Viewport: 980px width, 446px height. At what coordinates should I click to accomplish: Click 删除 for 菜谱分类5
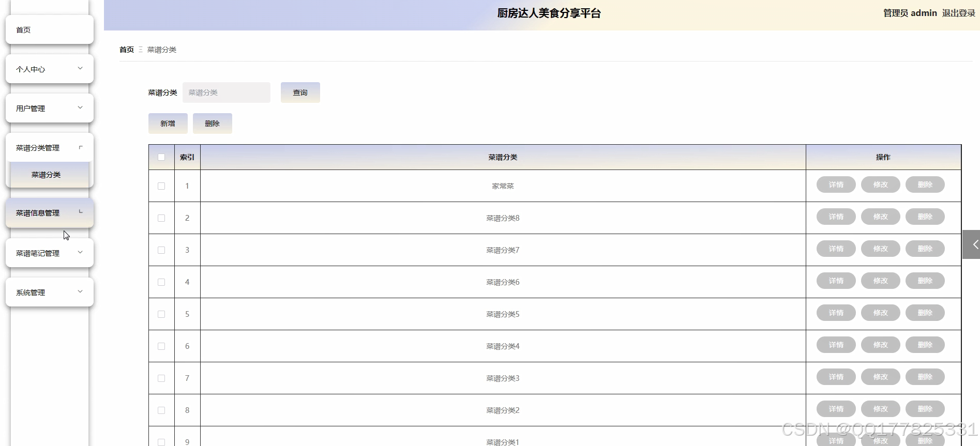925,313
